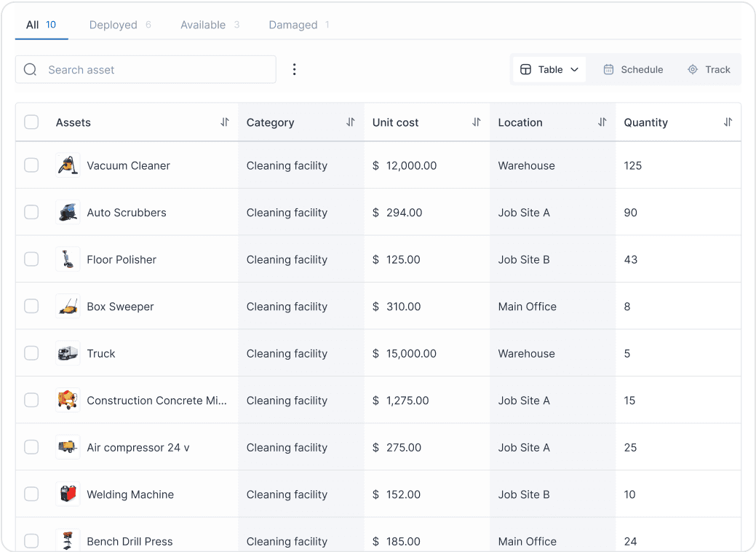
Task: Click the $ 15,000.00 unit cost cell
Action: tap(405, 354)
